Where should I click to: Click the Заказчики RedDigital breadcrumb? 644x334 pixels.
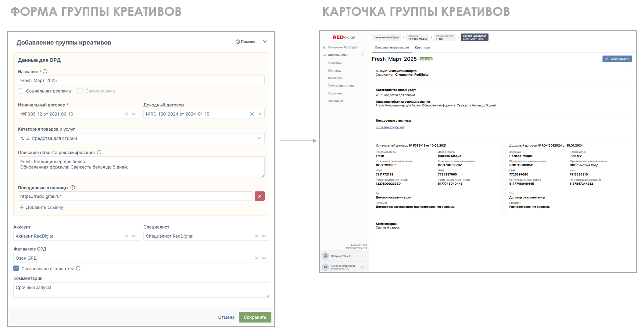386,37
